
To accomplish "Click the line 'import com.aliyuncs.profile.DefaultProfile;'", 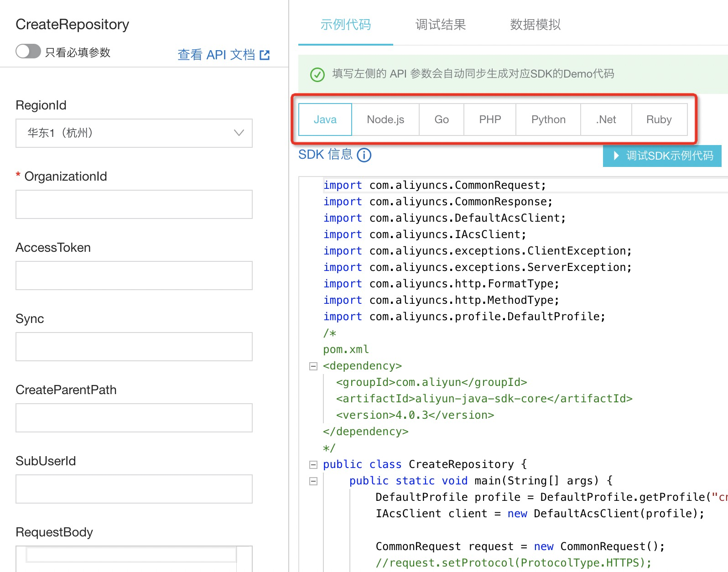I will [464, 317].
